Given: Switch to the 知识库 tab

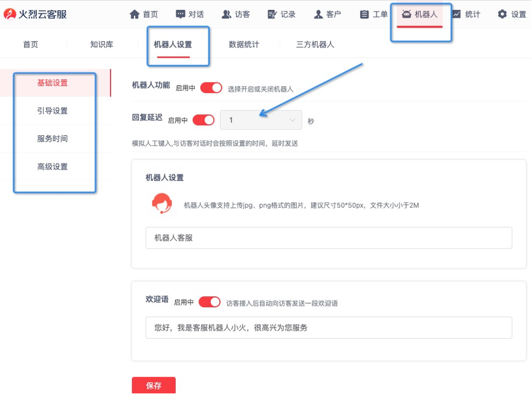Looking at the screenshot, I should click(102, 44).
